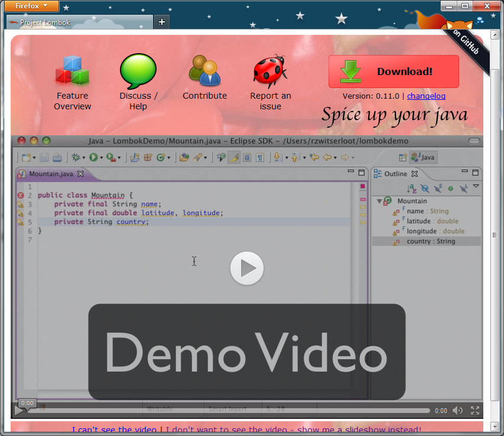Click the changelog link
The height and width of the screenshot is (436, 504).
click(x=426, y=96)
